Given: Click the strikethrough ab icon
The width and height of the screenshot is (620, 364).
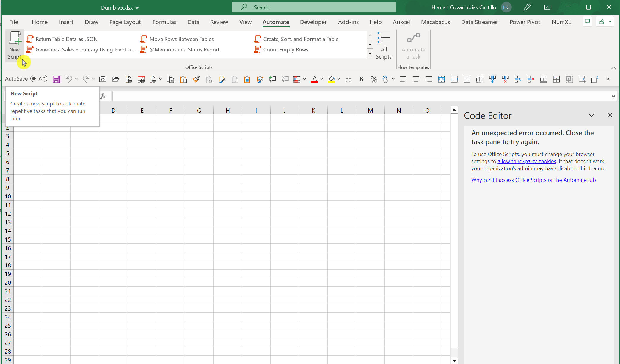Looking at the screenshot, I should tap(349, 79).
